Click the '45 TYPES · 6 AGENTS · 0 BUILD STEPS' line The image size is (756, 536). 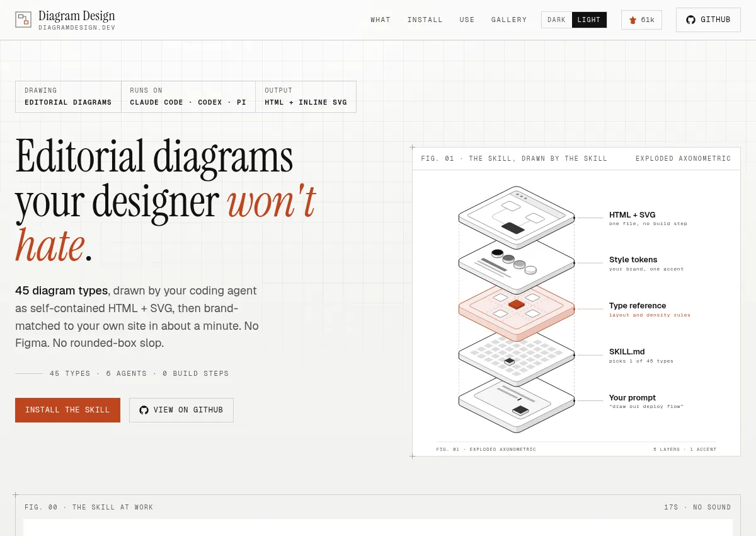point(139,373)
